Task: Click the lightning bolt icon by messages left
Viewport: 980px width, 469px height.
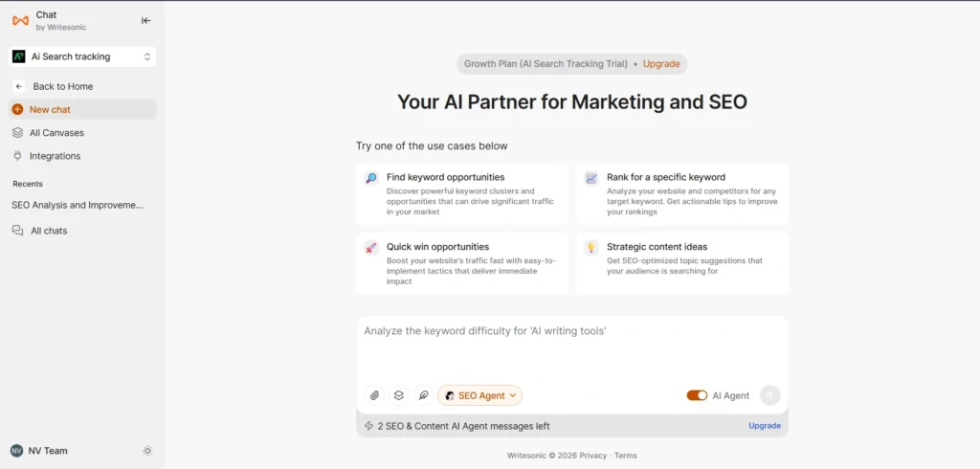Action: tap(368, 426)
